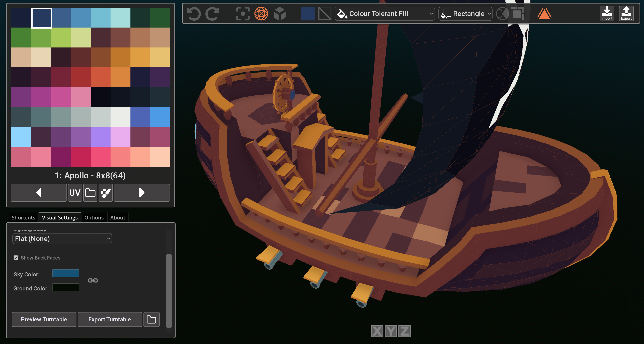Click the paint brush palette icon
This screenshot has height=344, width=644.
105,193
